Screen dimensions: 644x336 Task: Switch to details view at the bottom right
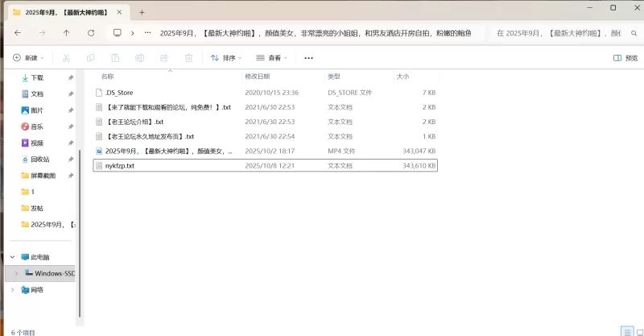click(x=625, y=331)
